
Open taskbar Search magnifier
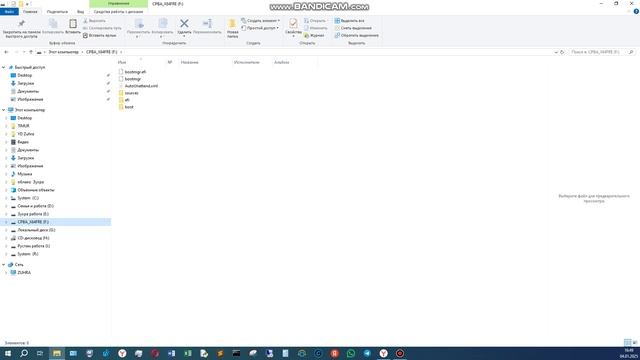(x=24, y=353)
